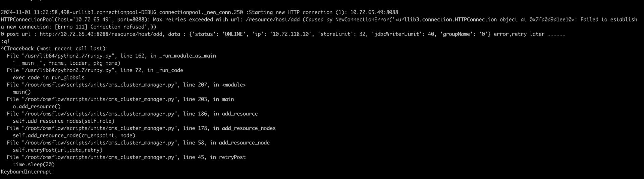Click the time.sleep(20) line

click(34, 165)
